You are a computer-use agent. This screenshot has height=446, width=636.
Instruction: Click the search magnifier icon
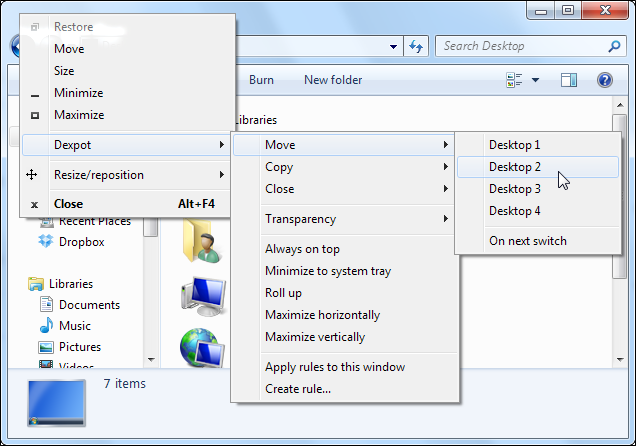614,46
